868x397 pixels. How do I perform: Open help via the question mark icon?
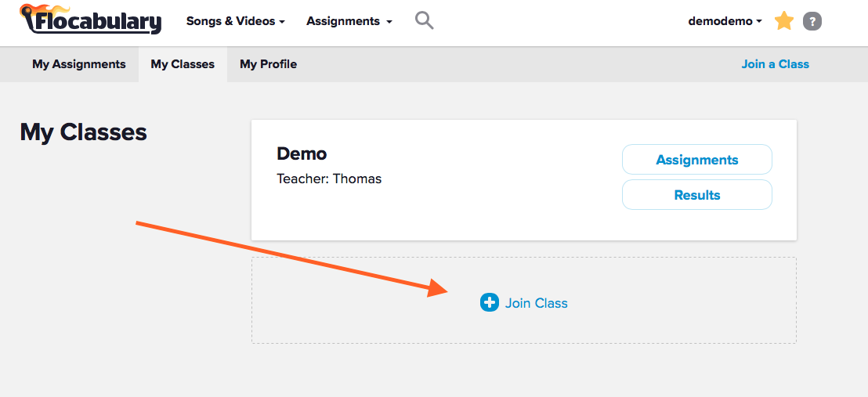812,21
